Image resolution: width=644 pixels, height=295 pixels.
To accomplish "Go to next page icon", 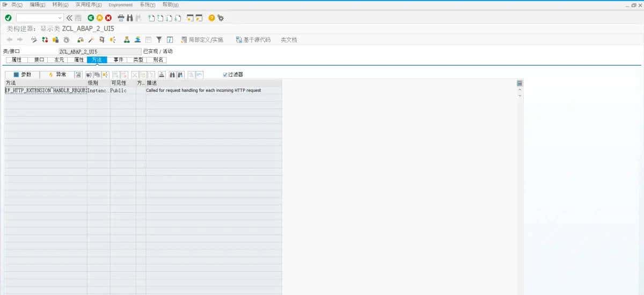I will pyautogui.click(x=170, y=18).
